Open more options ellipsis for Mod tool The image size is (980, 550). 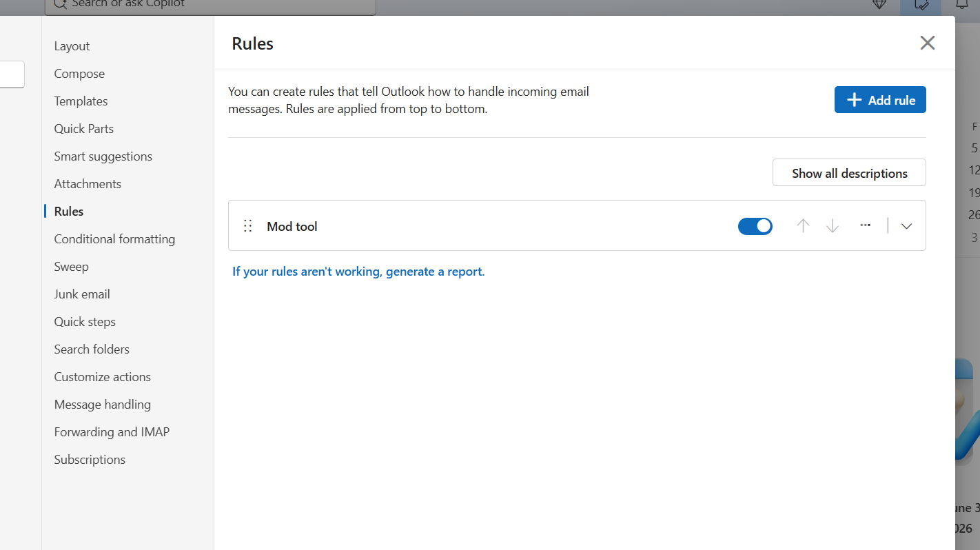point(866,225)
